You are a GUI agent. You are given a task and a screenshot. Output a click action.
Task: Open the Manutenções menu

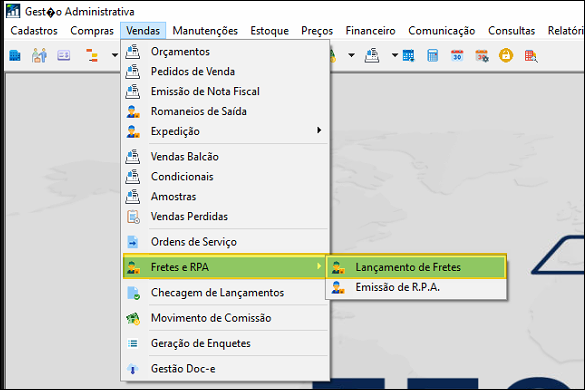[205, 31]
